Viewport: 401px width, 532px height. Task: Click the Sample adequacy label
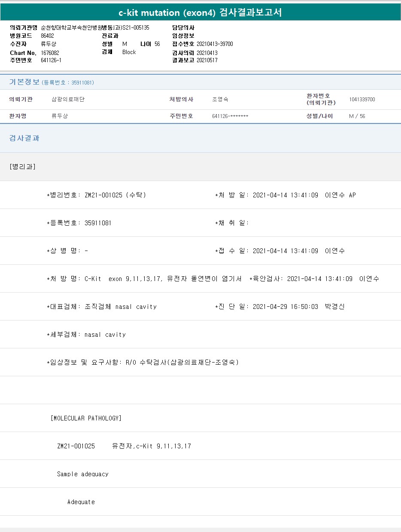(x=82, y=474)
